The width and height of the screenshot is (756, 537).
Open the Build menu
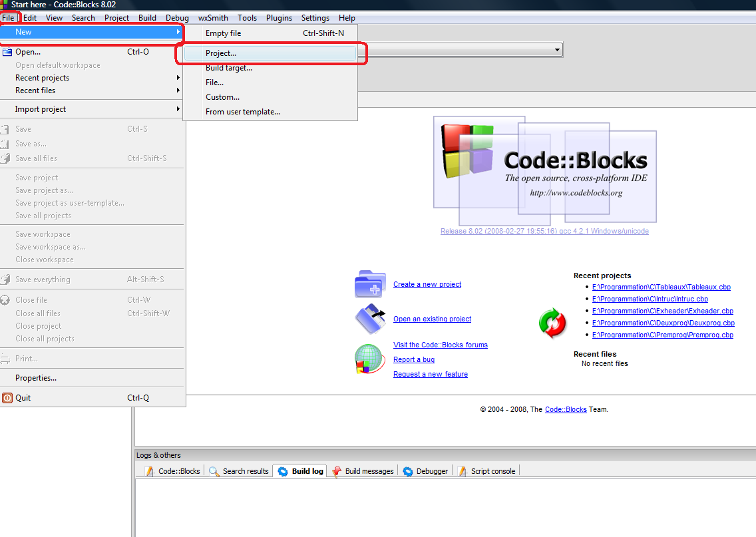coord(147,18)
